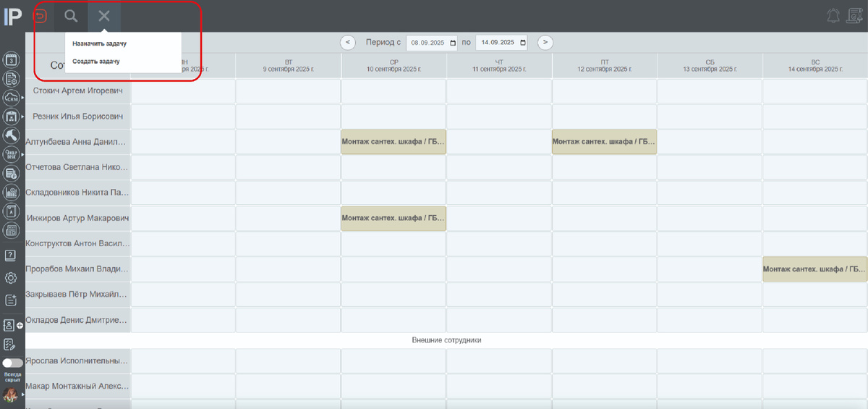Select employee 'Отчетова Светлана Нико…'
Viewport: 868px width, 409px height.
77,167
